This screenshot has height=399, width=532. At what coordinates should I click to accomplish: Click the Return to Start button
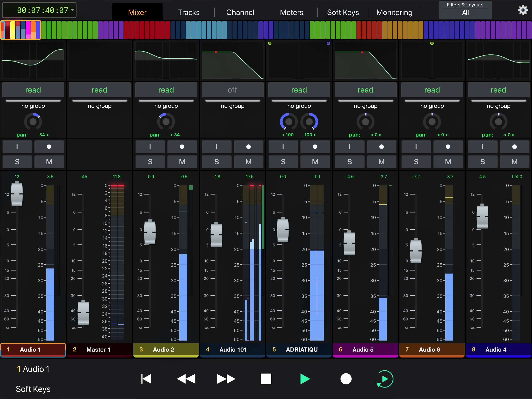coord(146,379)
